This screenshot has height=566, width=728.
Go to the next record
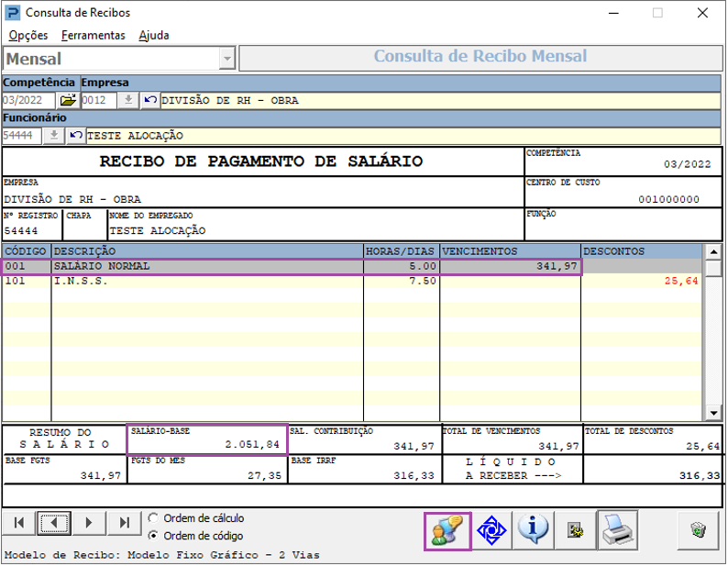(89, 523)
